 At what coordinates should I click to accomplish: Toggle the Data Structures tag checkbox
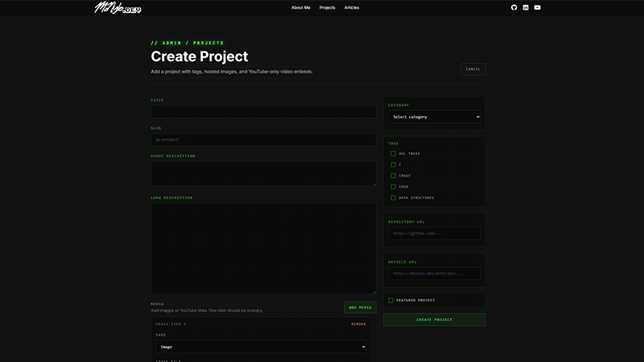point(393,198)
